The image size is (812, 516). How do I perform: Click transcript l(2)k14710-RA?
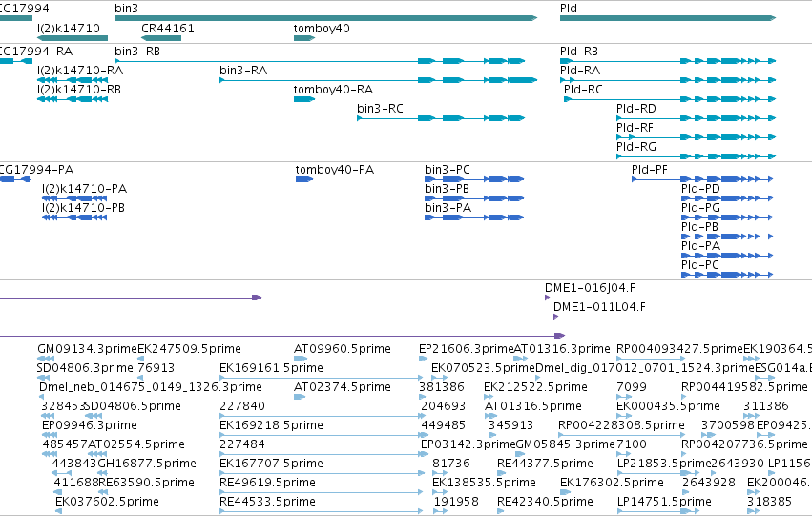[73, 80]
